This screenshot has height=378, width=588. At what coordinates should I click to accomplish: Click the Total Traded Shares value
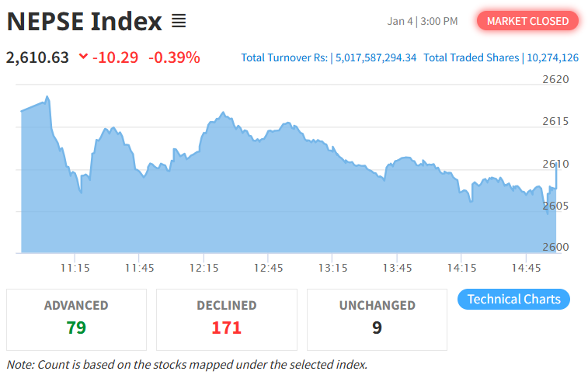coord(552,57)
